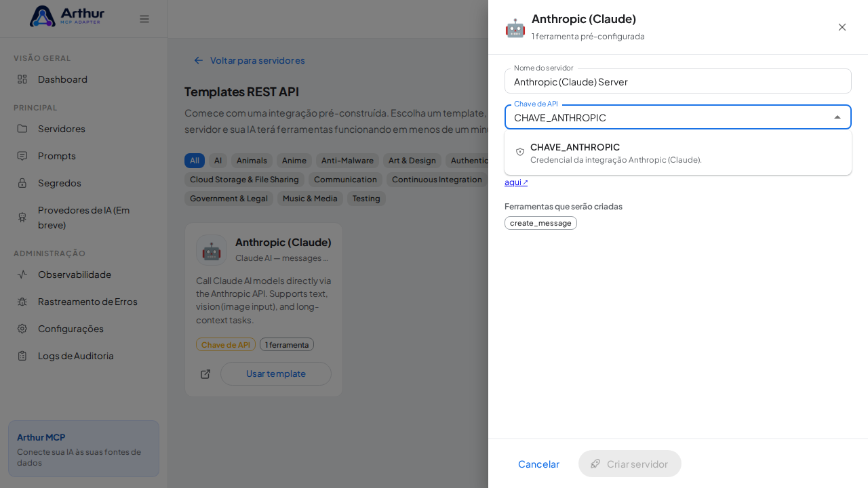
Task: Click the Chave de API combo box
Action: pos(678,117)
